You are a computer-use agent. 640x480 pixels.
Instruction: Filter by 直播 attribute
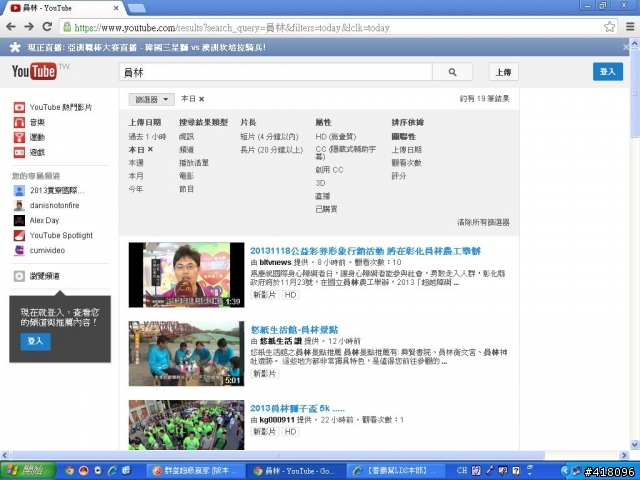coord(322,196)
